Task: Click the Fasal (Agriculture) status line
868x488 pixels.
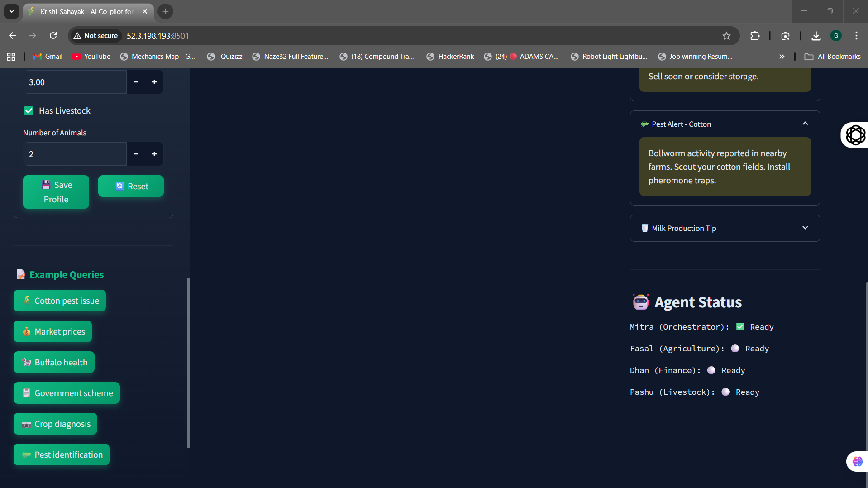Action: pyautogui.click(x=700, y=349)
